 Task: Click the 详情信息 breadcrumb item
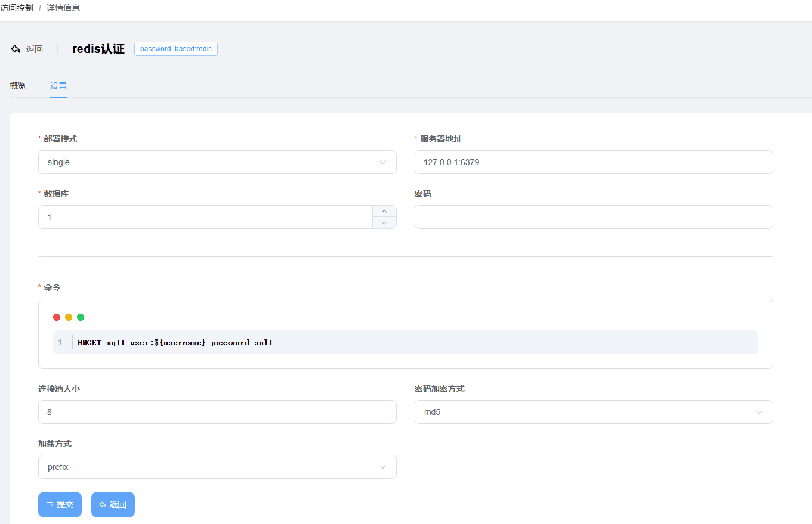point(63,8)
